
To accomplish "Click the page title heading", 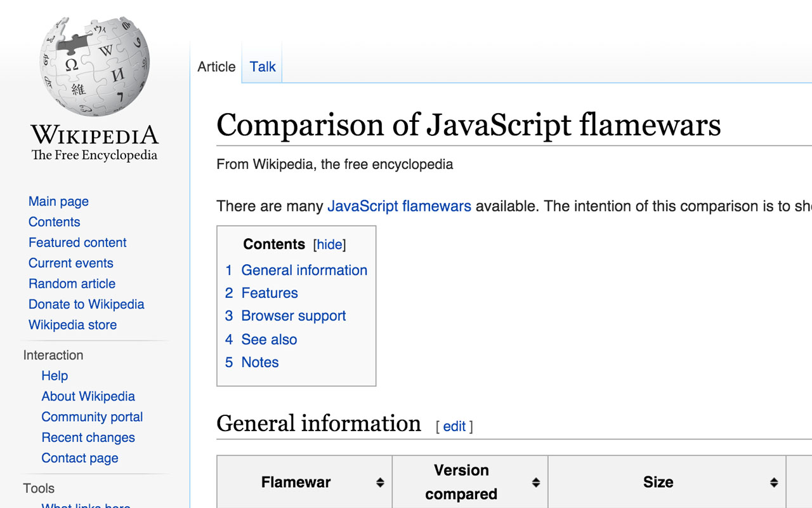I will (x=469, y=124).
